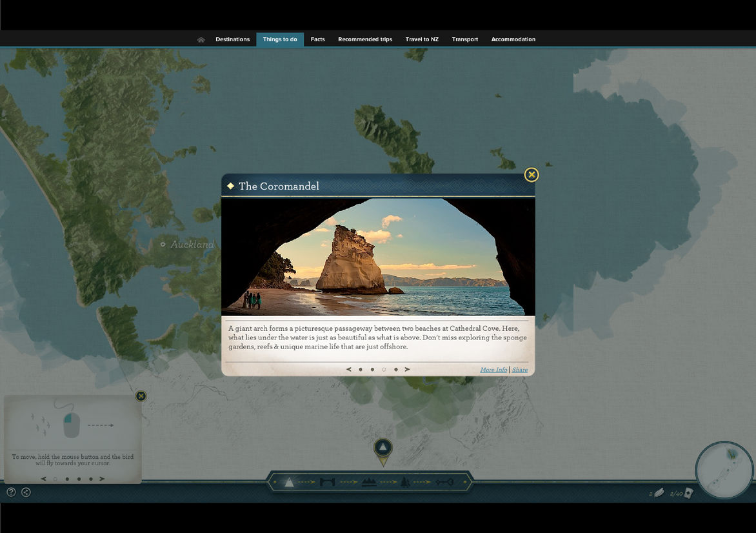This screenshot has height=533, width=756.
Task: Go to next slide in Coromandel popup
Action: click(x=407, y=370)
